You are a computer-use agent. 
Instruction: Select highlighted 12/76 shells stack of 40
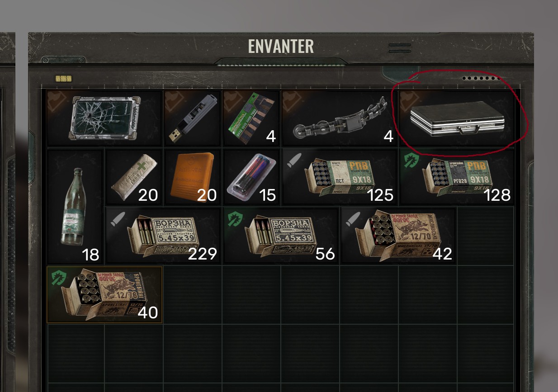[104, 294]
